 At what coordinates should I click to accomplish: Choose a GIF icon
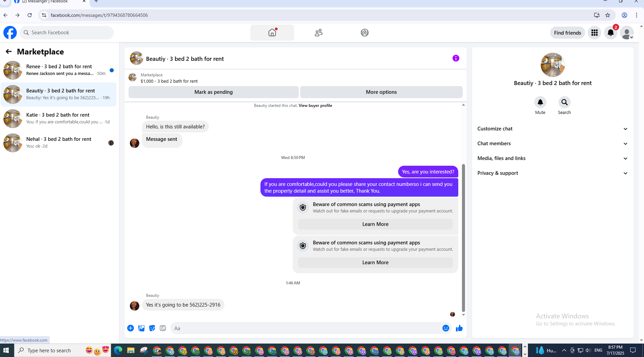pyautogui.click(x=163, y=328)
